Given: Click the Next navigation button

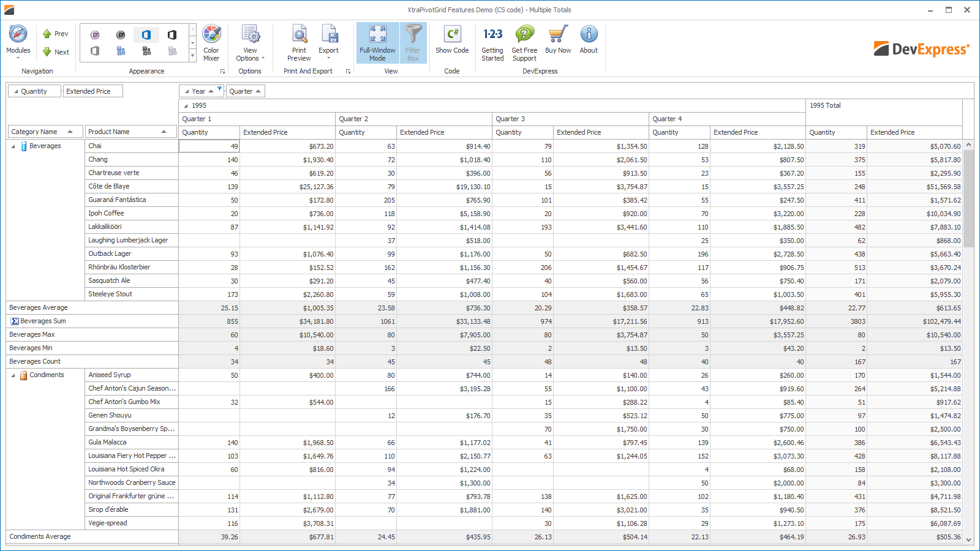Looking at the screenshot, I should [56, 52].
